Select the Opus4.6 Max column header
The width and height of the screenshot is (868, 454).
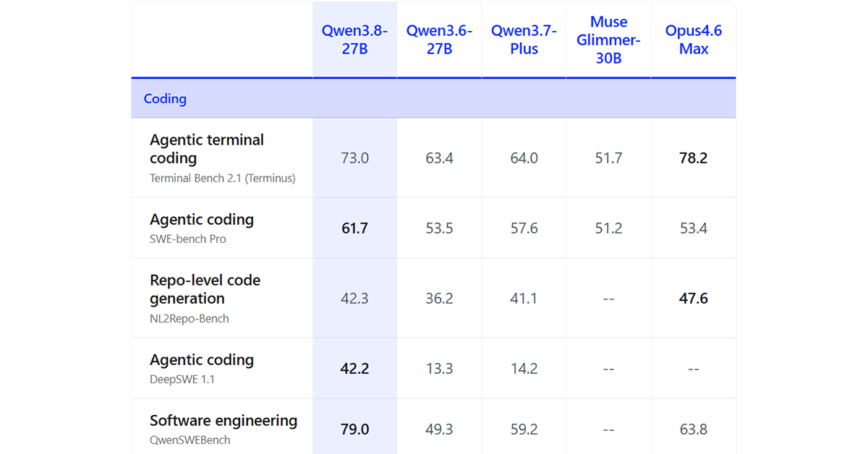click(x=694, y=40)
